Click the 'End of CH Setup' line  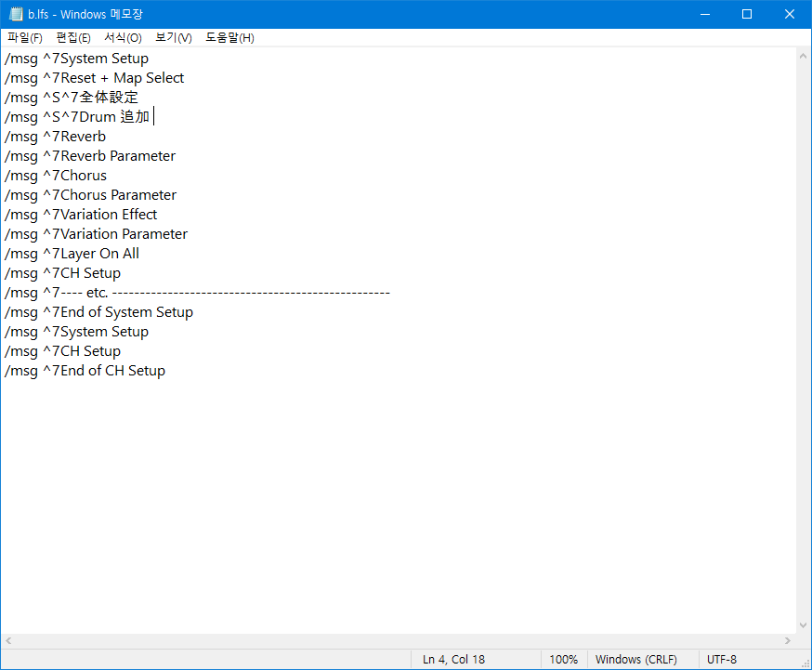pos(85,371)
